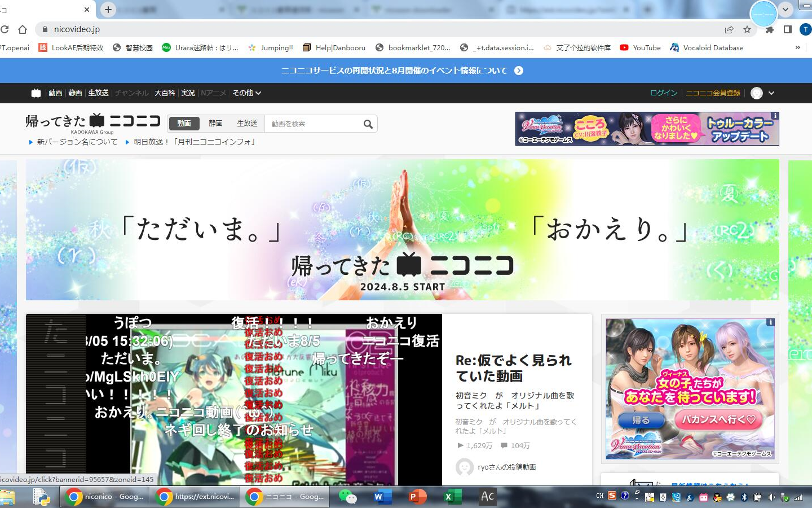
Task: Select 静画 in black navigation bar
Action: (75, 93)
